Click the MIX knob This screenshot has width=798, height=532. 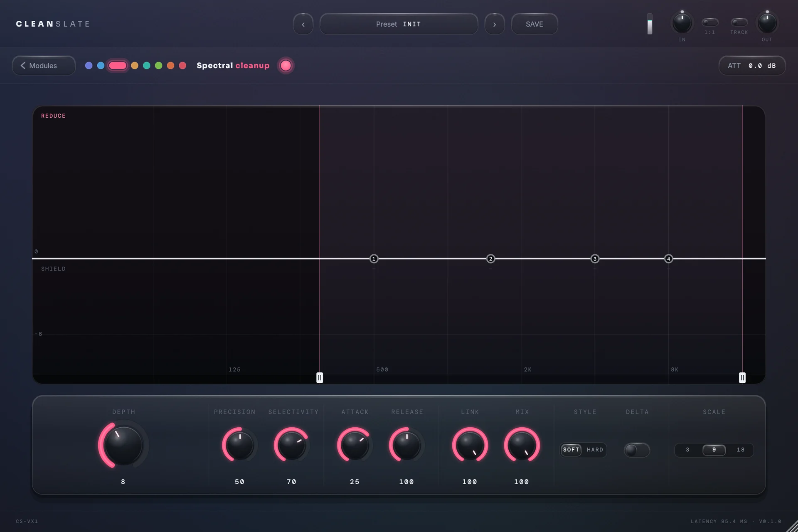tap(522, 445)
